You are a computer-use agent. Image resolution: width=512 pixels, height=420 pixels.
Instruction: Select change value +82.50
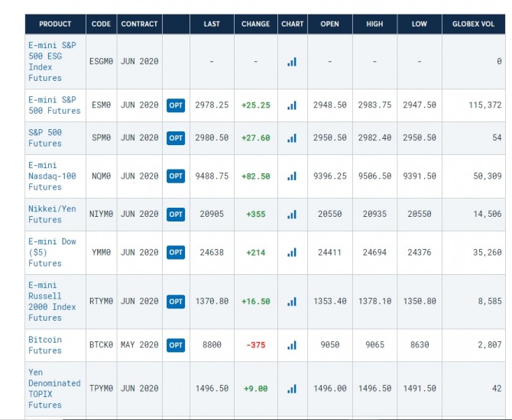click(256, 176)
